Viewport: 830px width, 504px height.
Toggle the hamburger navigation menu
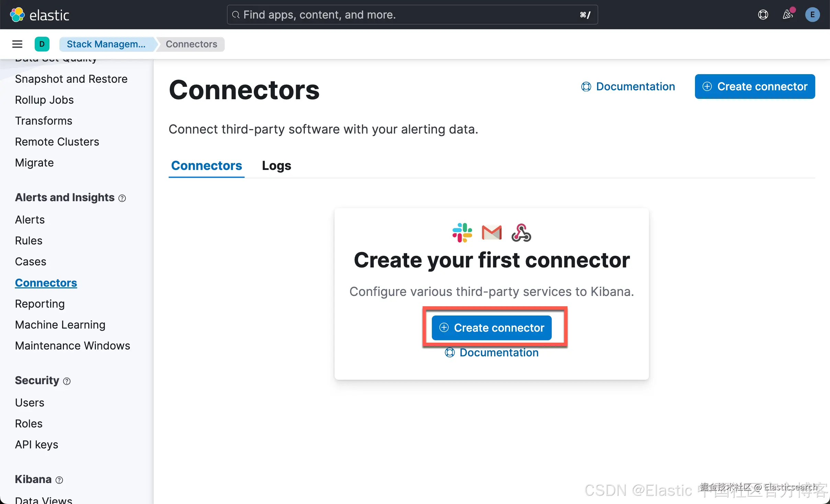pyautogui.click(x=17, y=44)
